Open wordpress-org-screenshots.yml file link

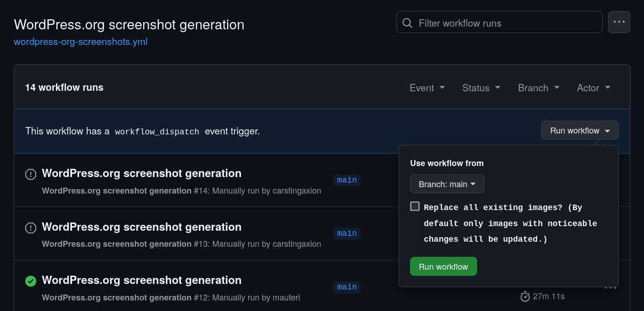pyautogui.click(x=81, y=42)
